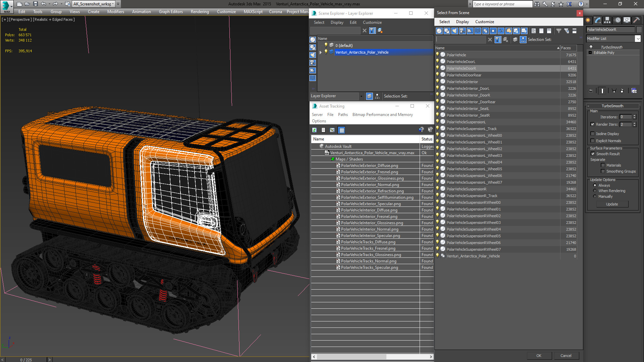Toggle Display Bone Objects filter in Select From Scene
Viewport: 644px width, 362px height.
click(x=501, y=31)
